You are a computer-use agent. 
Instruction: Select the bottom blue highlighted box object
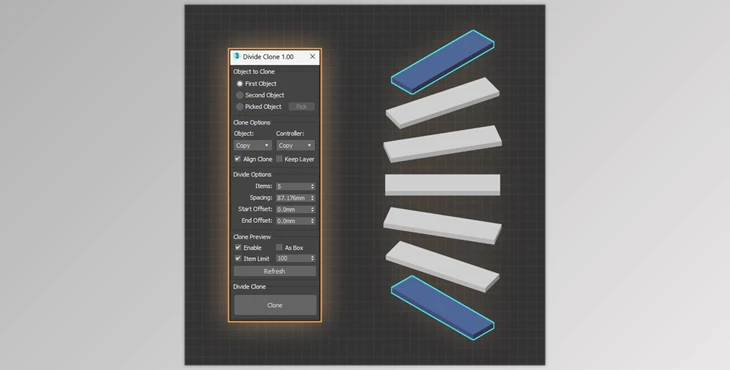(443, 308)
